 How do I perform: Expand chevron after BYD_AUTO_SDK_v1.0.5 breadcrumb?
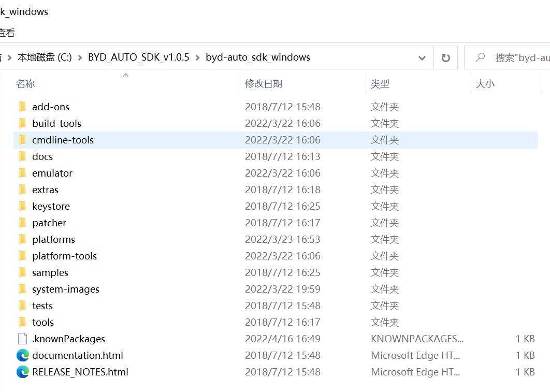(197, 57)
